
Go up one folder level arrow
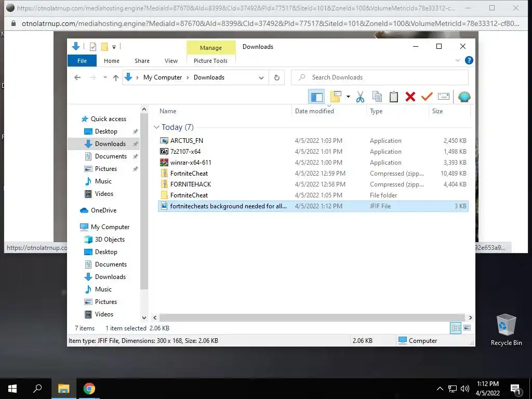coord(116,78)
